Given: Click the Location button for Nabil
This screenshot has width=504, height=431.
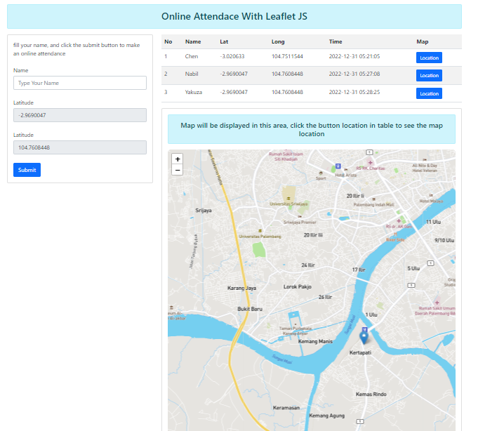Looking at the screenshot, I should [429, 76].
